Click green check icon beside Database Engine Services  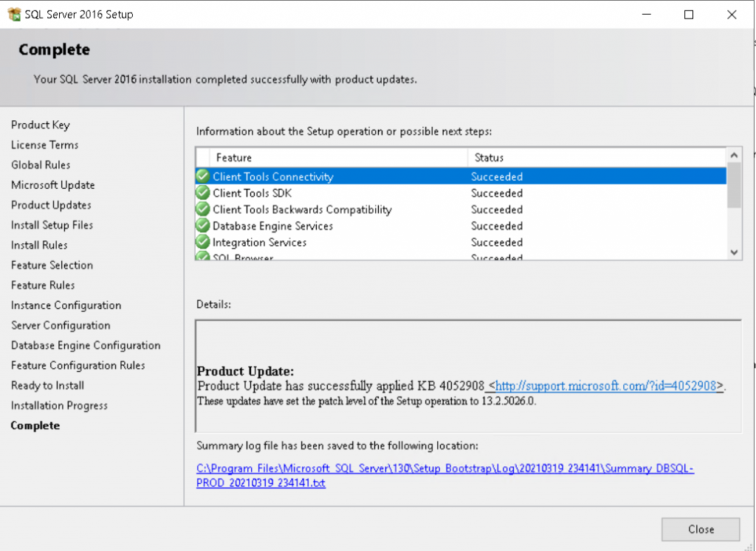point(203,226)
